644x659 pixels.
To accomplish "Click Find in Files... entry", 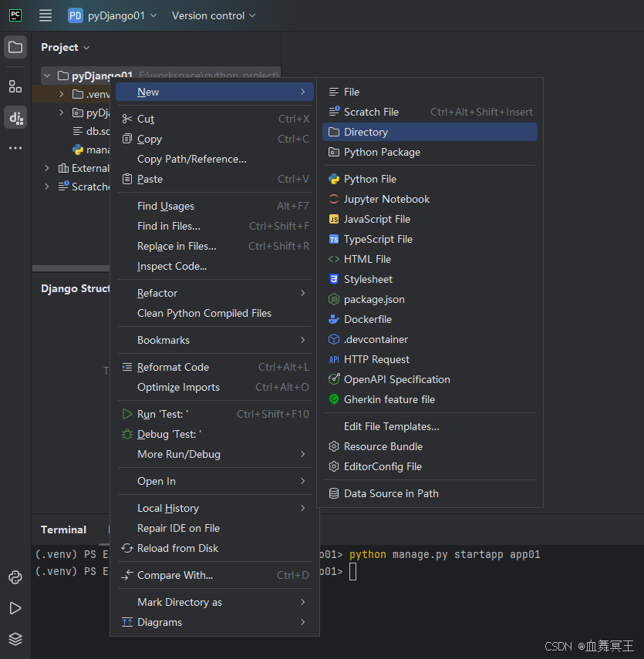I will click(x=215, y=226).
